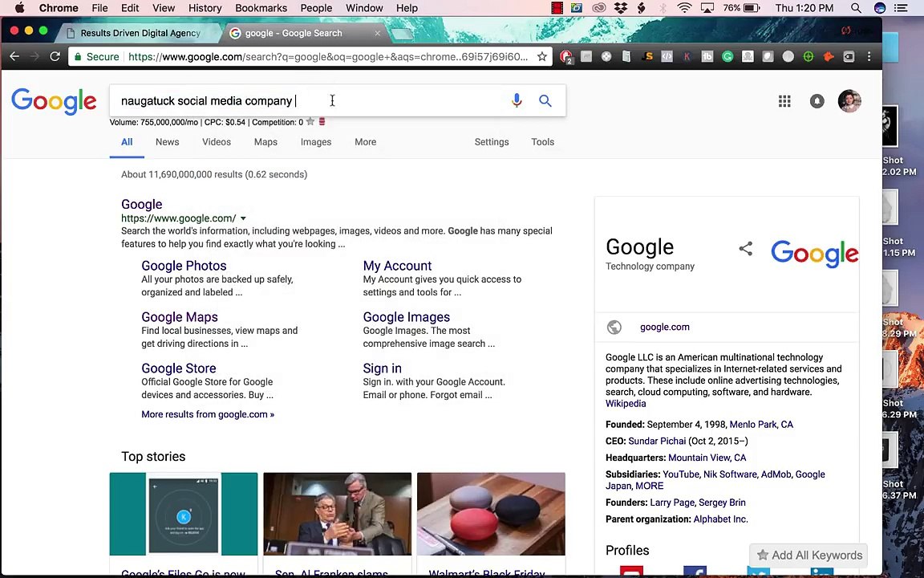Image resolution: width=924 pixels, height=578 pixels.
Task: Open Dropbox in the macOS menu bar
Action: (x=621, y=8)
